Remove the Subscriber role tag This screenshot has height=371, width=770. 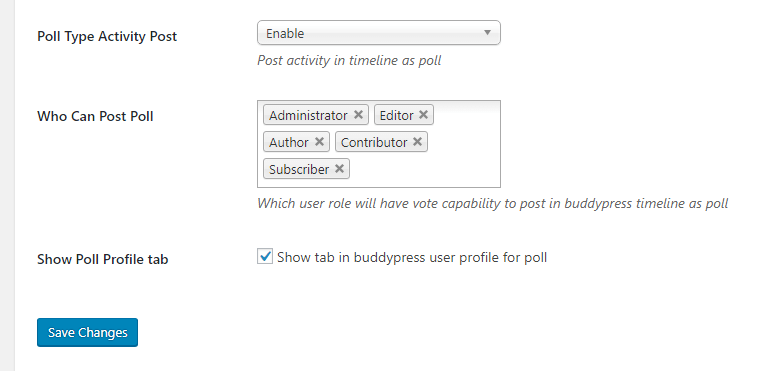339,169
